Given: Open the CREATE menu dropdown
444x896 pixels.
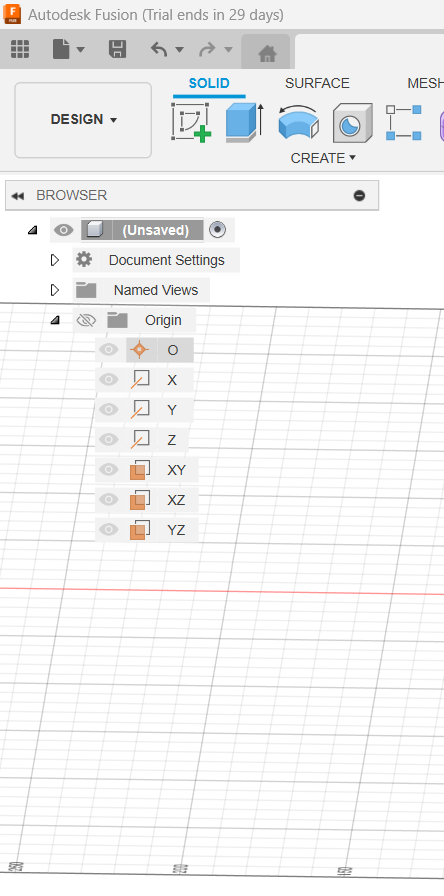Looking at the screenshot, I should [x=323, y=158].
